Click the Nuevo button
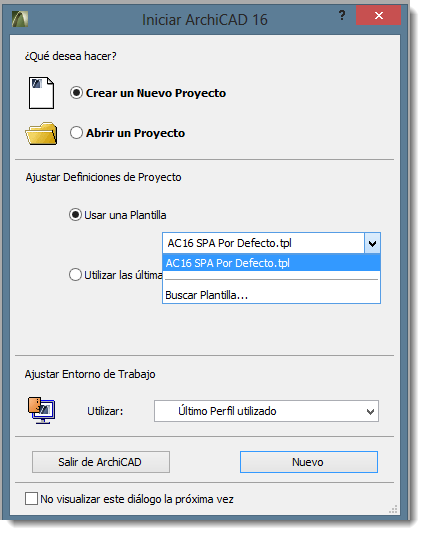 [309, 462]
